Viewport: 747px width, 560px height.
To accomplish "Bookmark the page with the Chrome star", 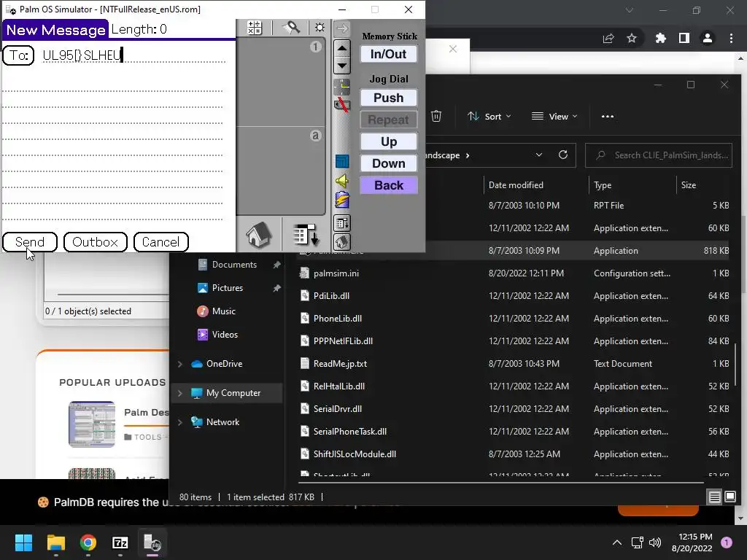I will point(632,38).
